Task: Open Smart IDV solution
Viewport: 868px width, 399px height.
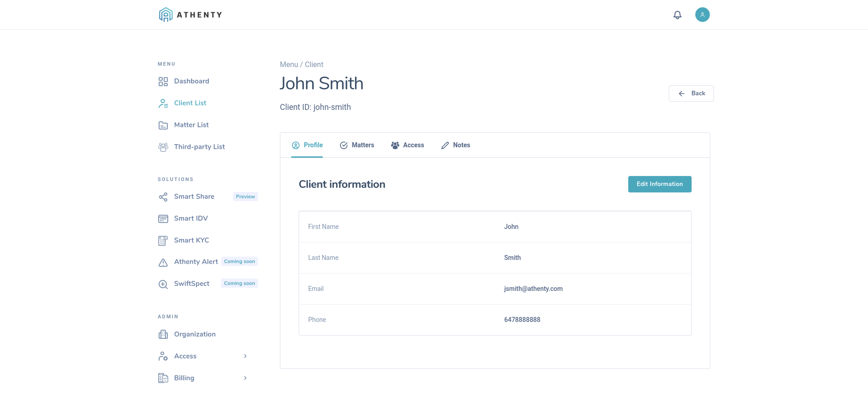Action: coord(191,218)
